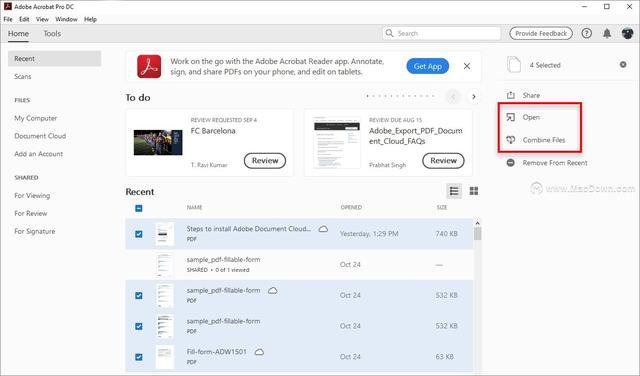
Task: Click the Share icon in the right panel
Action: [511, 95]
